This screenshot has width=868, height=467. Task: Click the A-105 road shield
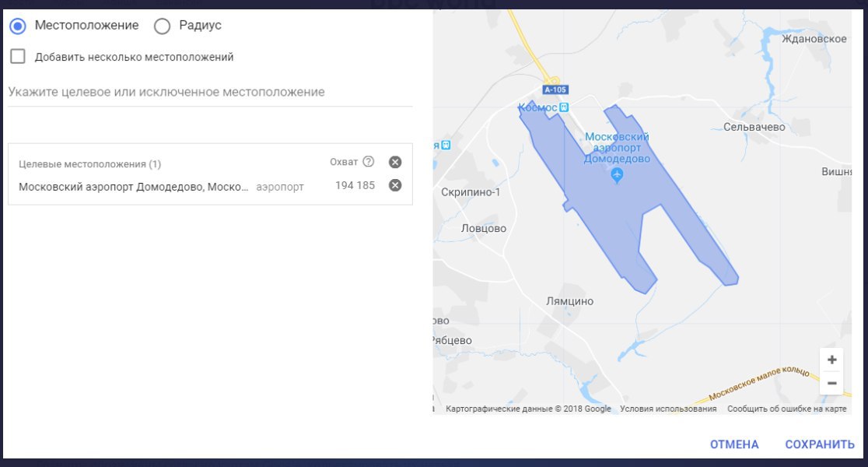(555, 90)
